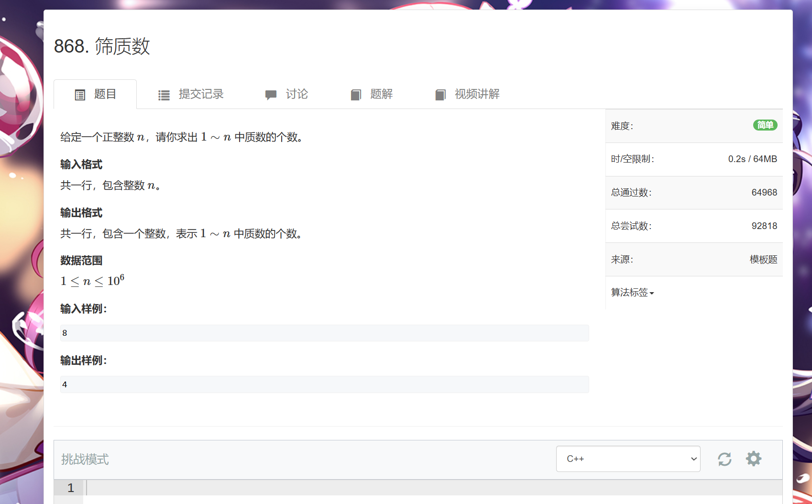The image size is (812, 504).
Task: Click the document icon beside 题目
Action: pos(80,95)
